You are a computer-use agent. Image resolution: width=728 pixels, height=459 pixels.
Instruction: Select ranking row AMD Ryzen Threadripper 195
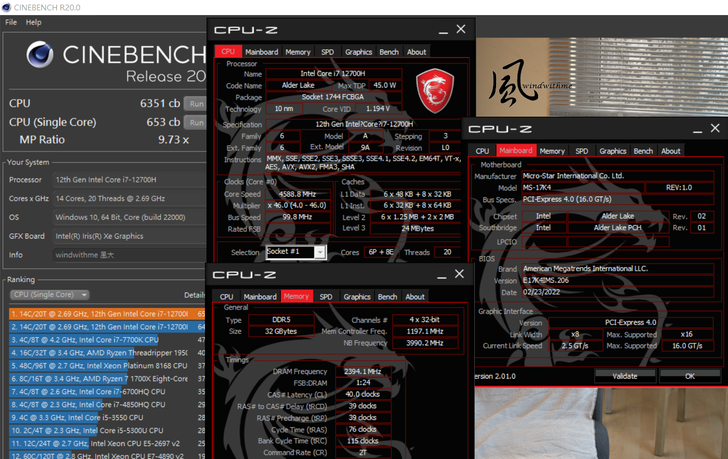107,353
